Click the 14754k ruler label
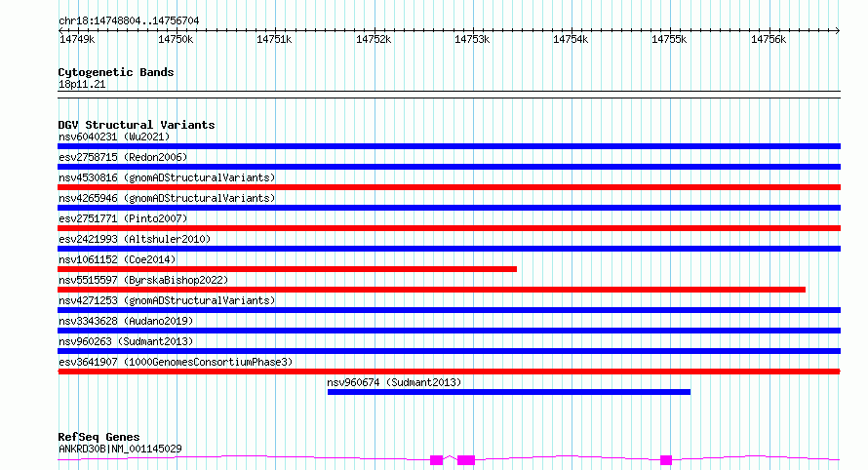 571,39
